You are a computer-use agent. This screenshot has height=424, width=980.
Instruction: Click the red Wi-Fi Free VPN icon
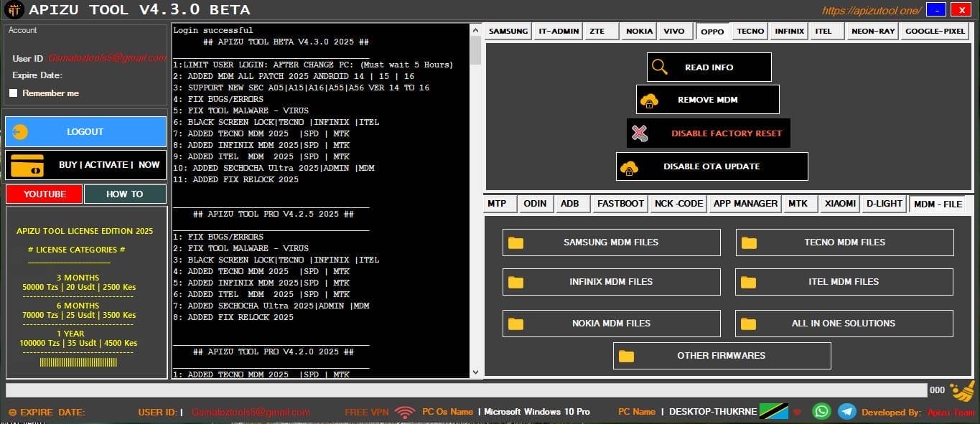[405, 412]
